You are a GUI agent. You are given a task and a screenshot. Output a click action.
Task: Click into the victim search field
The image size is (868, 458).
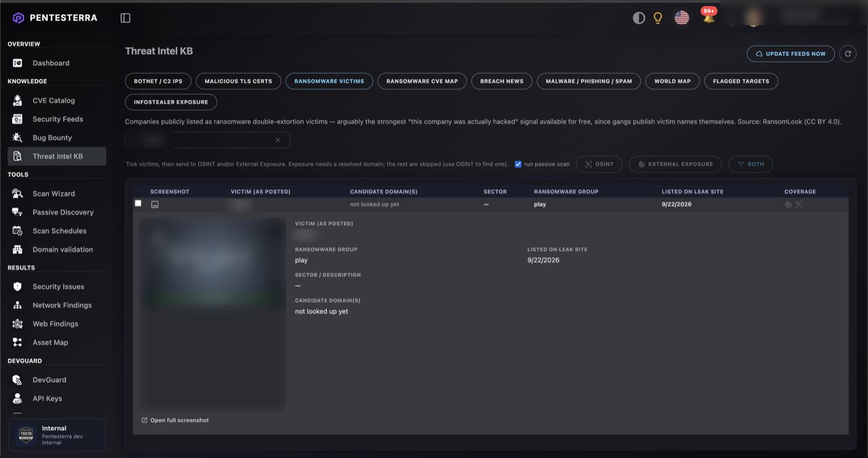coord(208,140)
